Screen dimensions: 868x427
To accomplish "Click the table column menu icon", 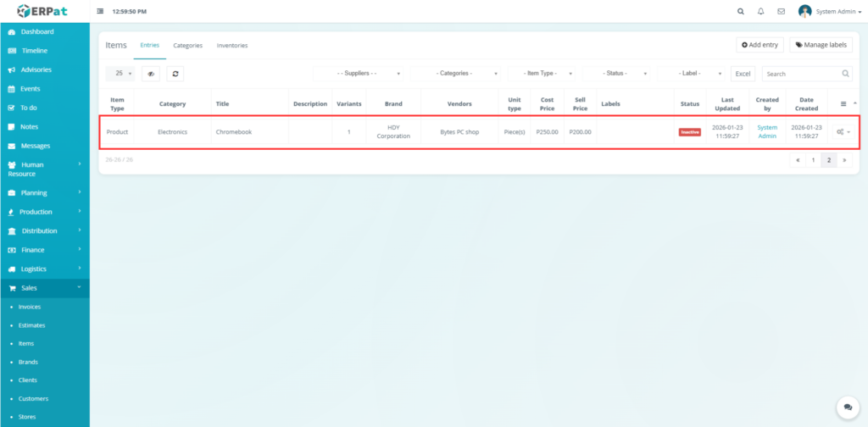I will tap(843, 103).
